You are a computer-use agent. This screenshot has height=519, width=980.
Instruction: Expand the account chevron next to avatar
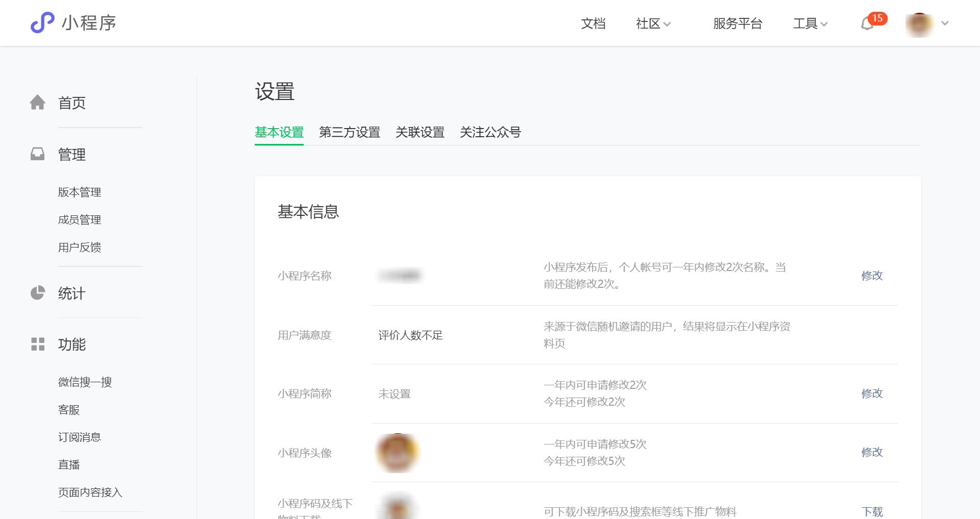tap(945, 23)
